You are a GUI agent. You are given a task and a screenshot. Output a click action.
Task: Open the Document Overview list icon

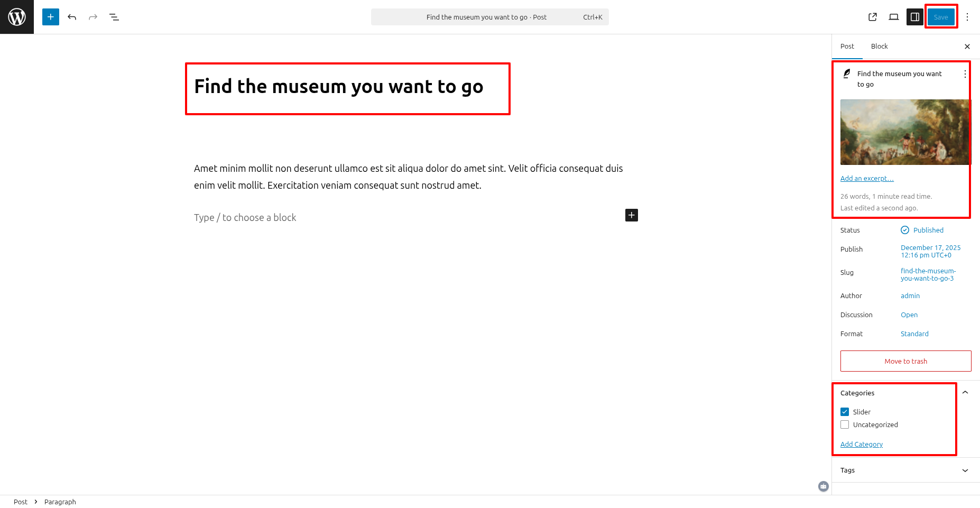[114, 17]
